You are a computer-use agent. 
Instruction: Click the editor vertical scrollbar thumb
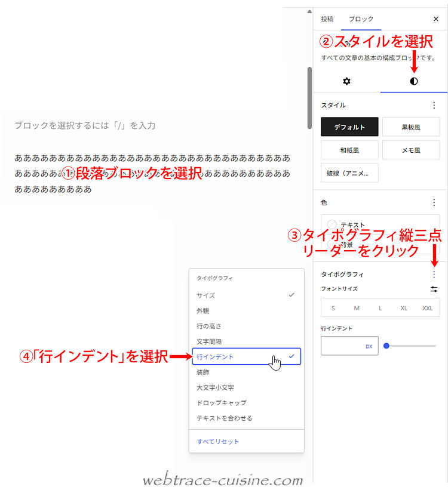(x=309, y=98)
